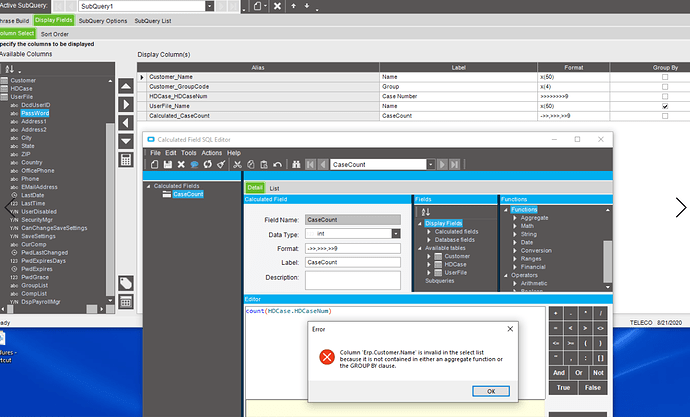Click the Or operator button

click(579, 373)
